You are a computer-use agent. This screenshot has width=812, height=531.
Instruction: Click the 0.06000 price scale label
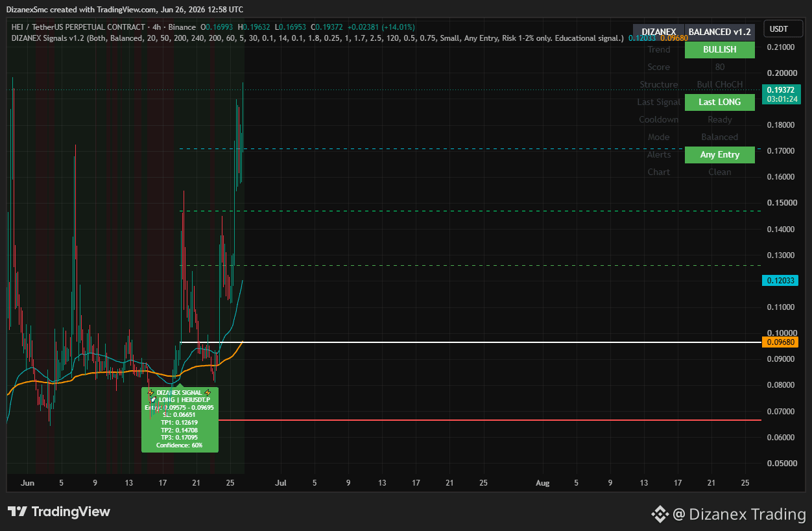pos(780,438)
